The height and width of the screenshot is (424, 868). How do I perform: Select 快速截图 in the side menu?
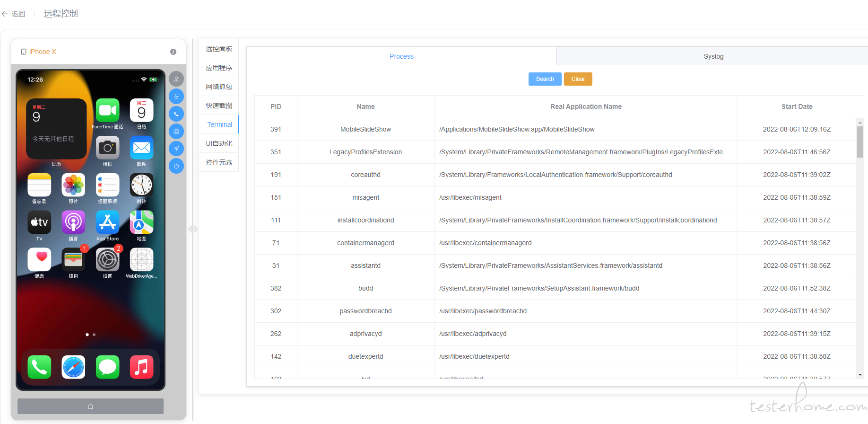219,106
